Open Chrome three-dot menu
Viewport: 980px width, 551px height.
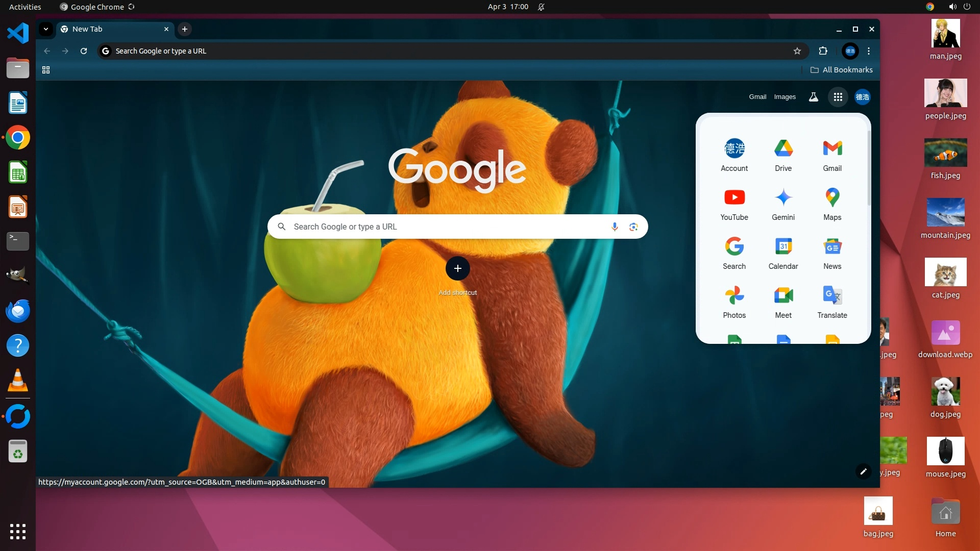869,51
